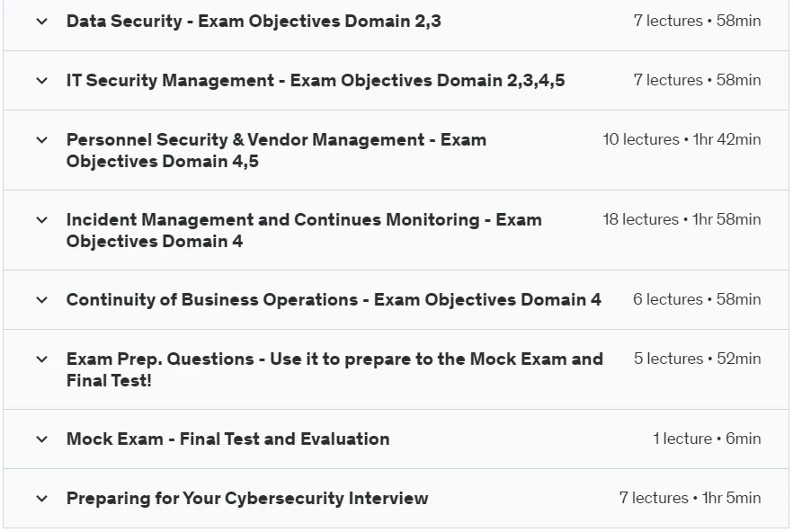Click the 10 lectures • 1hr 42min label
793x532 pixels.
[682, 139]
